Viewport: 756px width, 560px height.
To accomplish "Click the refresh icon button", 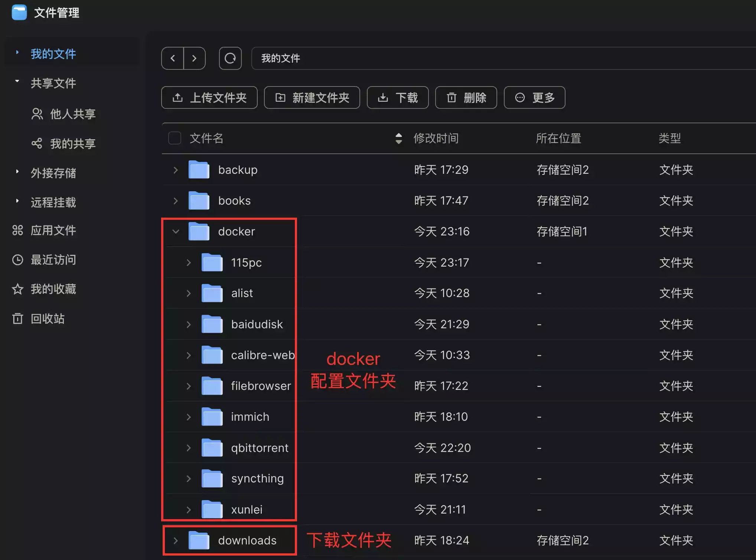I will pyautogui.click(x=230, y=58).
